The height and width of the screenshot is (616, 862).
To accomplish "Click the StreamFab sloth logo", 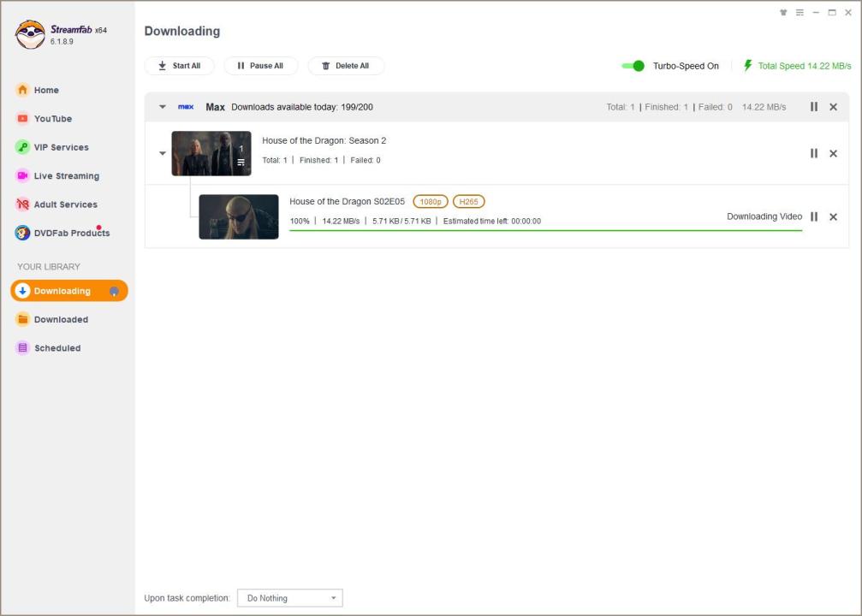I will click(30, 34).
